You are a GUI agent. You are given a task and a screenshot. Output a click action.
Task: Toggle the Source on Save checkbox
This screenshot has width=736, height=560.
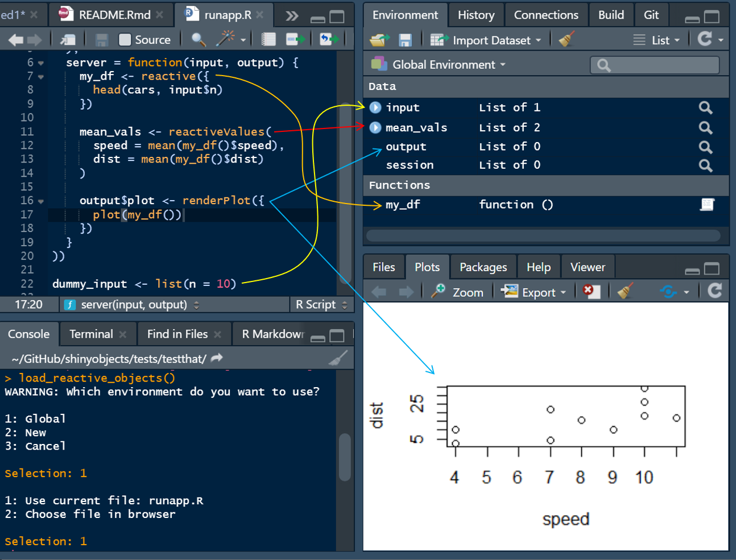tap(125, 39)
